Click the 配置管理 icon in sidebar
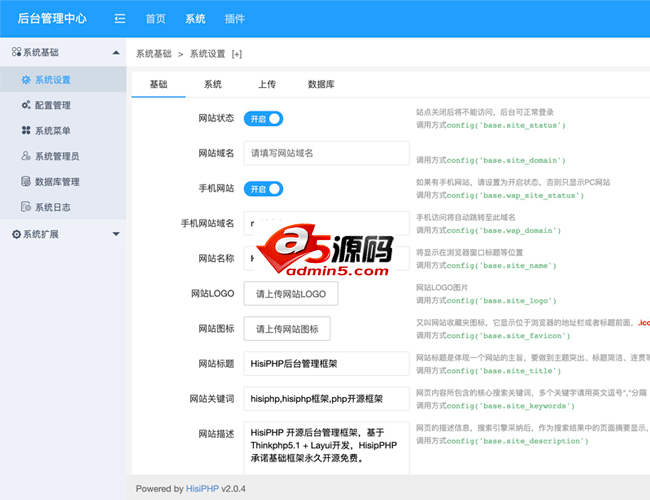650x500 pixels. [26, 105]
